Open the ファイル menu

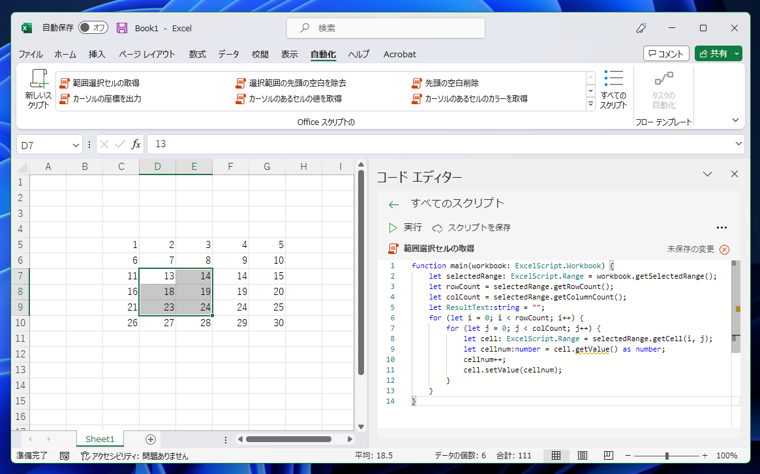31,54
